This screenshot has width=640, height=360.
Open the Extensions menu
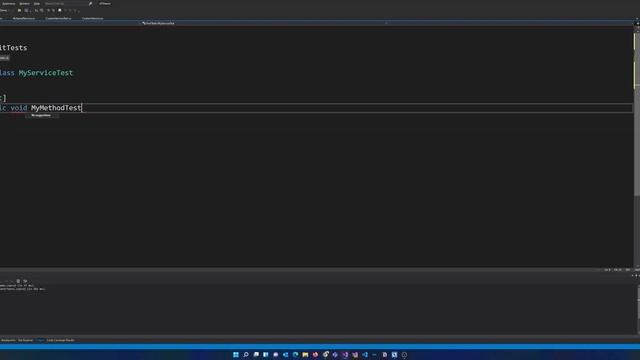[x=9, y=4]
